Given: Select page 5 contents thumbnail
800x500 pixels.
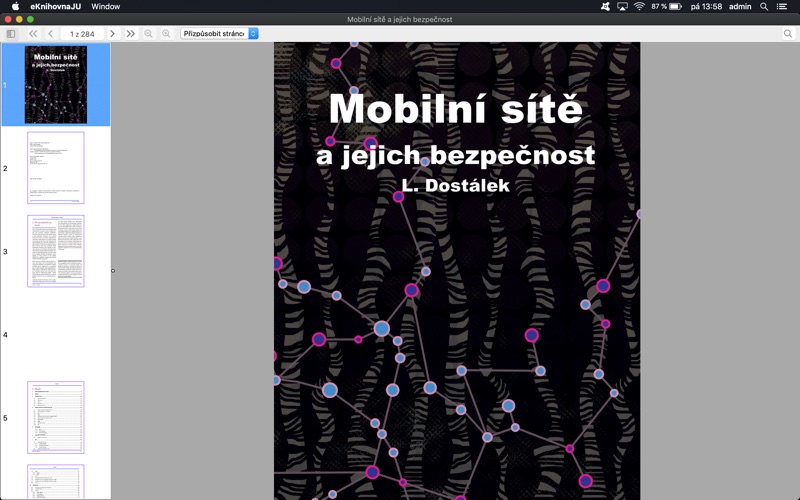Looking at the screenshot, I should point(56,417).
